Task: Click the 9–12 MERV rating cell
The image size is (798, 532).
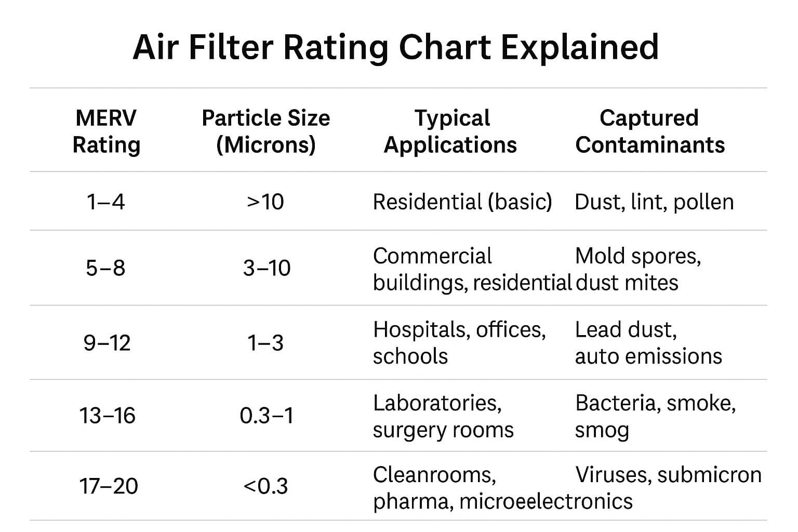Action: [x=107, y=343]
